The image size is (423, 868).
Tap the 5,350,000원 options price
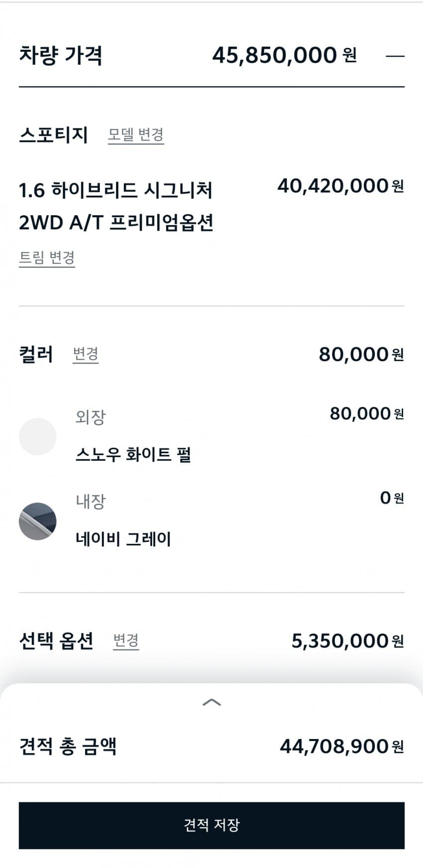[x=347, y=641]
